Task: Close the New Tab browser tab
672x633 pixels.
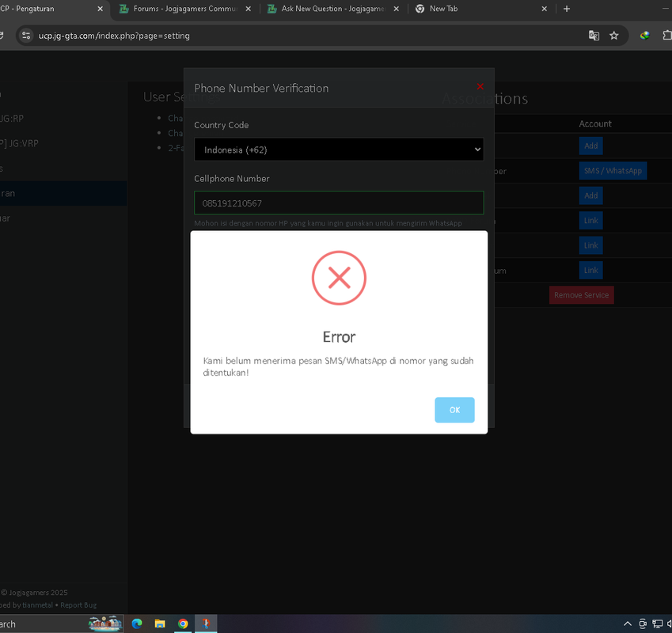Action: [x=545, y=9]
